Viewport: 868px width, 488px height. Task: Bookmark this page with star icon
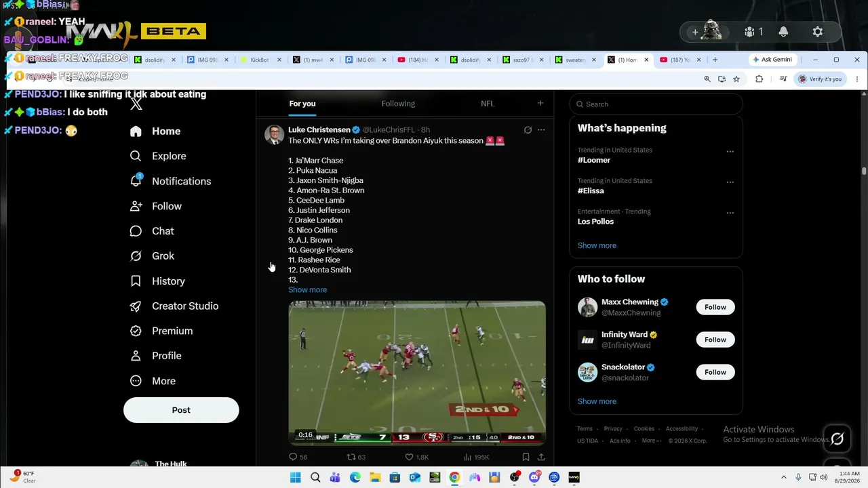point(736,79)
